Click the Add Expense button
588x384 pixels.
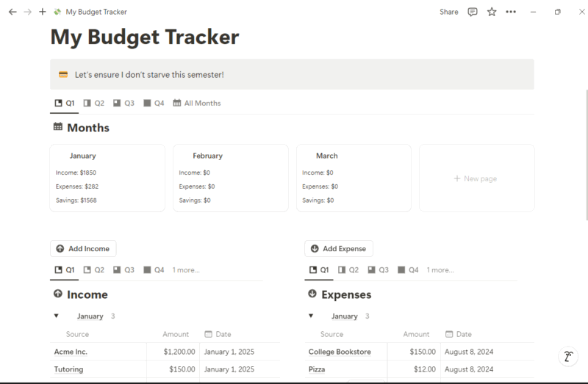coord(339,249)
